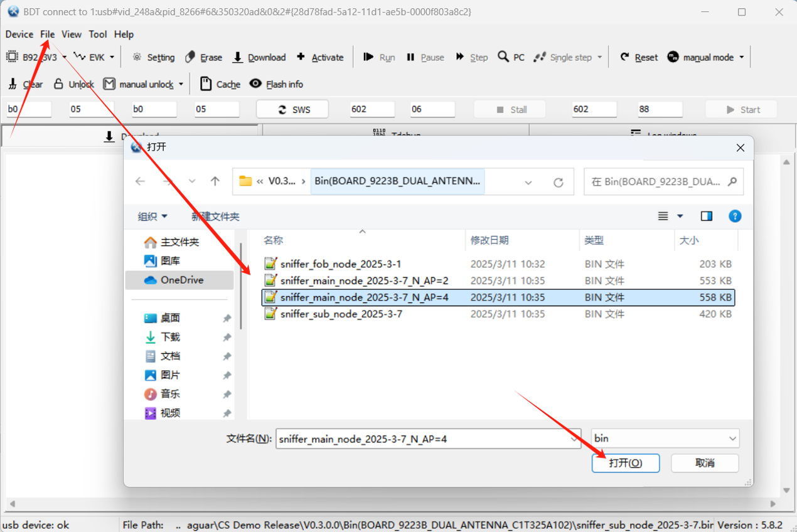This screenshot has width=797, height=532.
Task: Select 下载 folder in sidebar
Action: pos(170,337)
